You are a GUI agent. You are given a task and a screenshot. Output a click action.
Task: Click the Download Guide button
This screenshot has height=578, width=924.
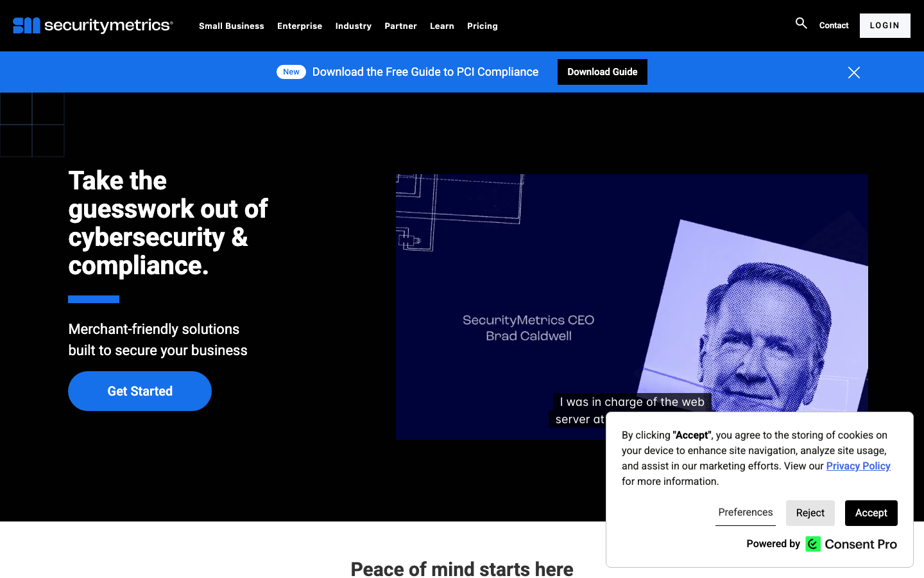click(x=603, y=72)
